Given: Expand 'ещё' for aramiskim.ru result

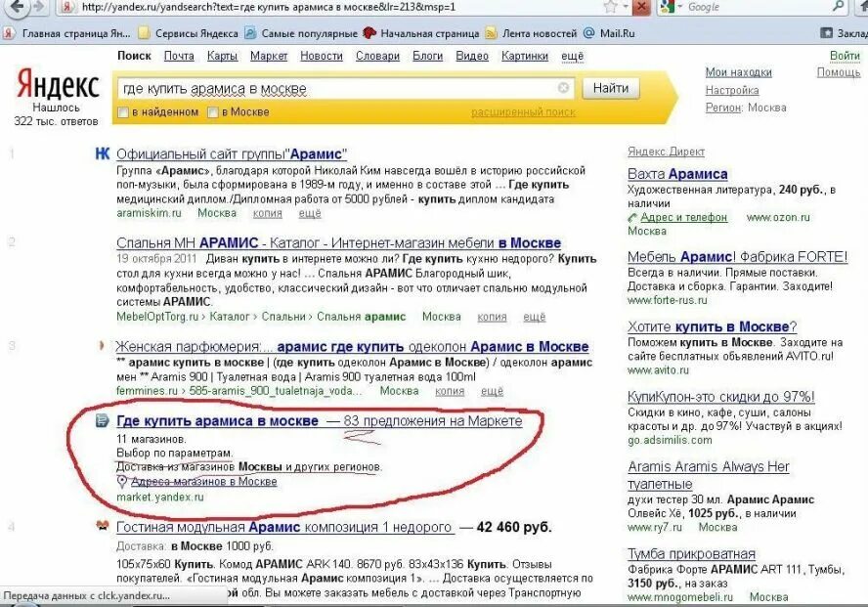Looking at the screenshot, I should pyautogui.click(x=310, y=213).
